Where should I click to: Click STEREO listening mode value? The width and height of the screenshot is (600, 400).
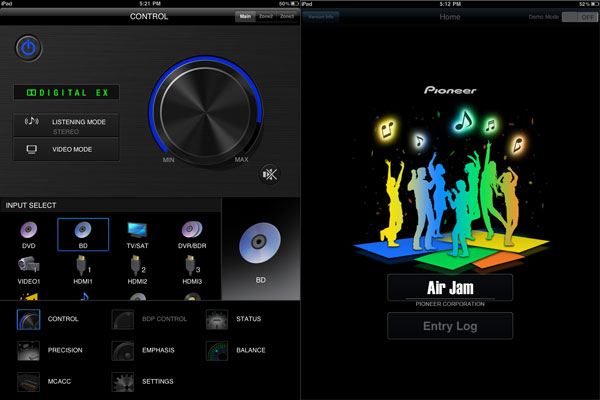point(66,132)
